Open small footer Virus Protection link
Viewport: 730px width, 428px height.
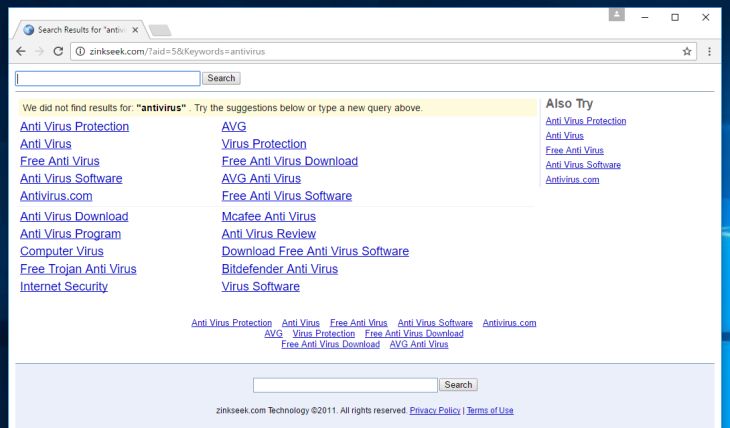click(x=324, y=333)
